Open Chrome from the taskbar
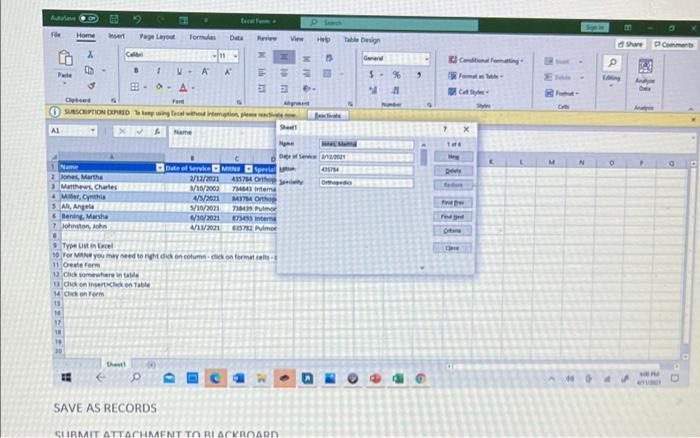 420,379
